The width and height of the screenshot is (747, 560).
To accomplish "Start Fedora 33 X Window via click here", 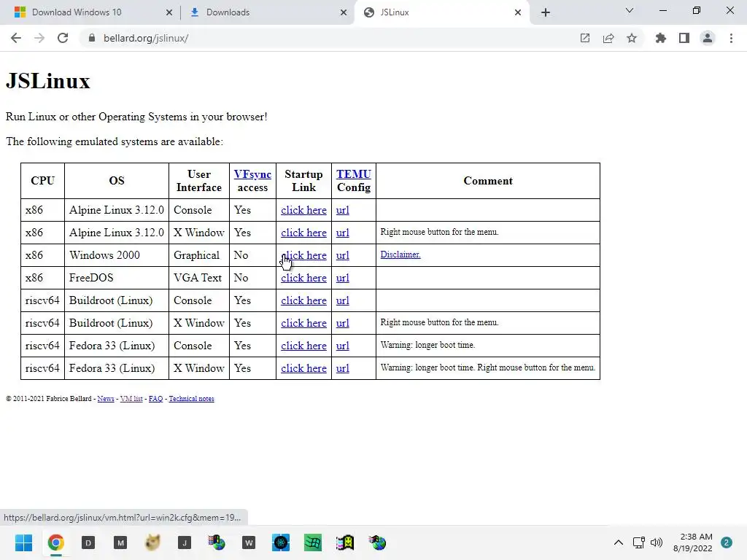I will [303, 368].
